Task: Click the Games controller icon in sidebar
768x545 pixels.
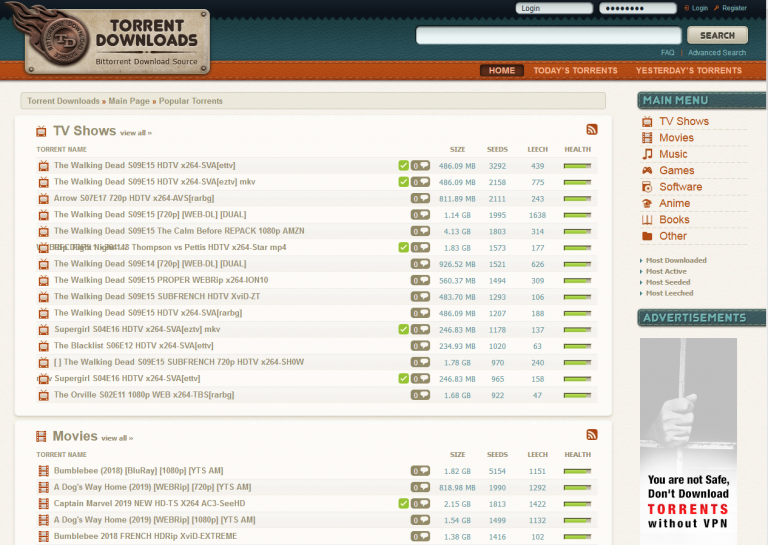Action: 648,171
